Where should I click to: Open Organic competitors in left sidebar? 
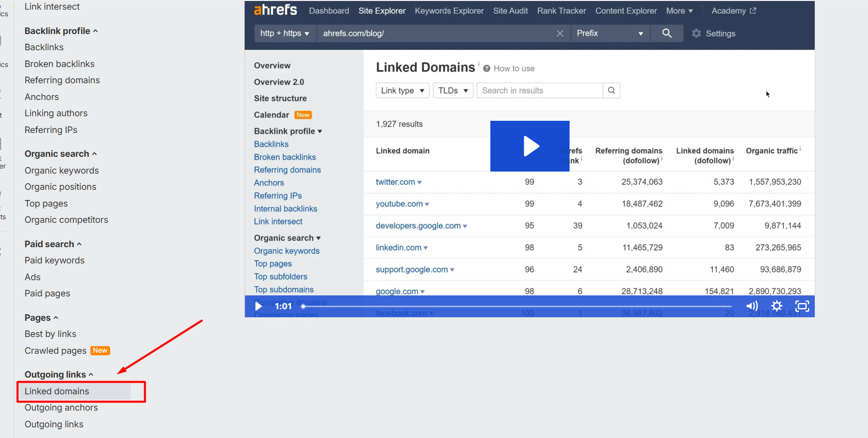tap(66, 220)
